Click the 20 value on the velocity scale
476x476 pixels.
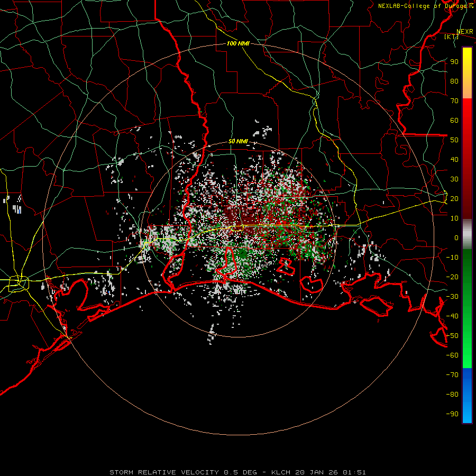(454, 199)
